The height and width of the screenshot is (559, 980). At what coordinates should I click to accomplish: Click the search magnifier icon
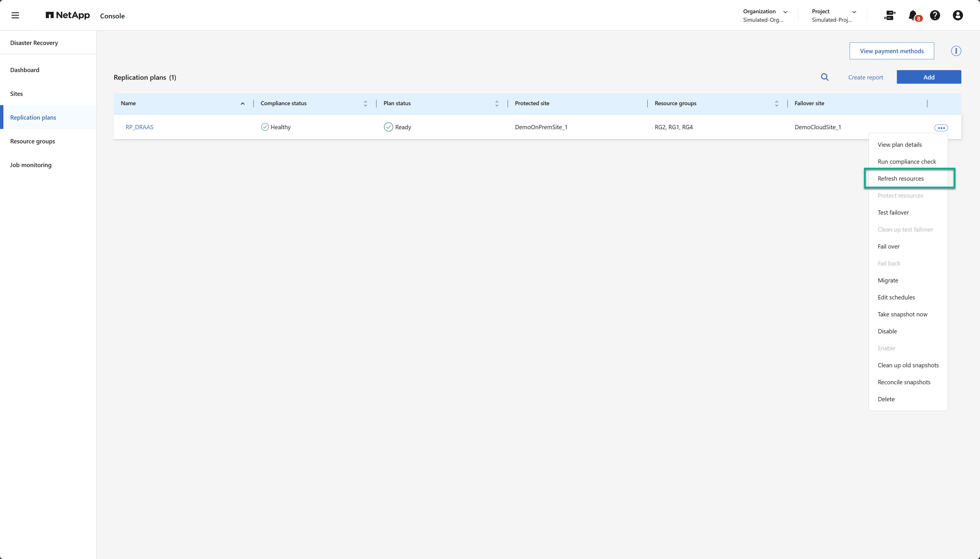tap(824, 77)
